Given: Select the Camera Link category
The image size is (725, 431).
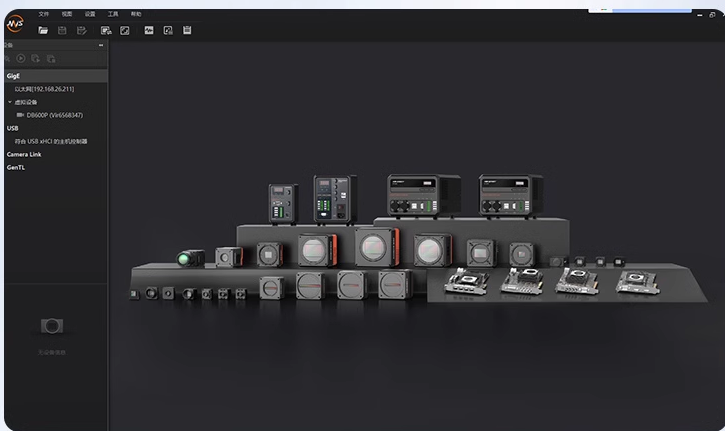Looking at the screenshot, I should coord(24,154).
